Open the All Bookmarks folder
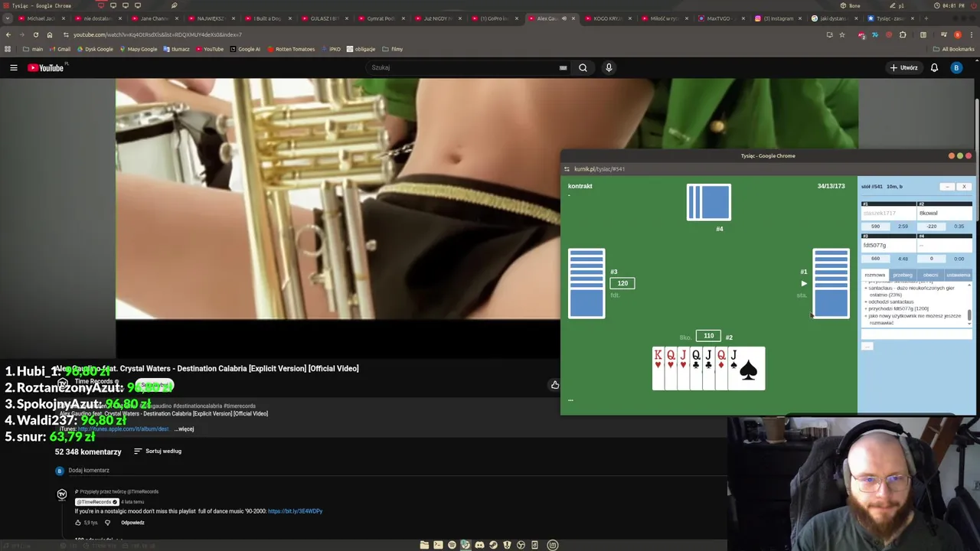Screen dimensions: 980x551 (953, 49)
